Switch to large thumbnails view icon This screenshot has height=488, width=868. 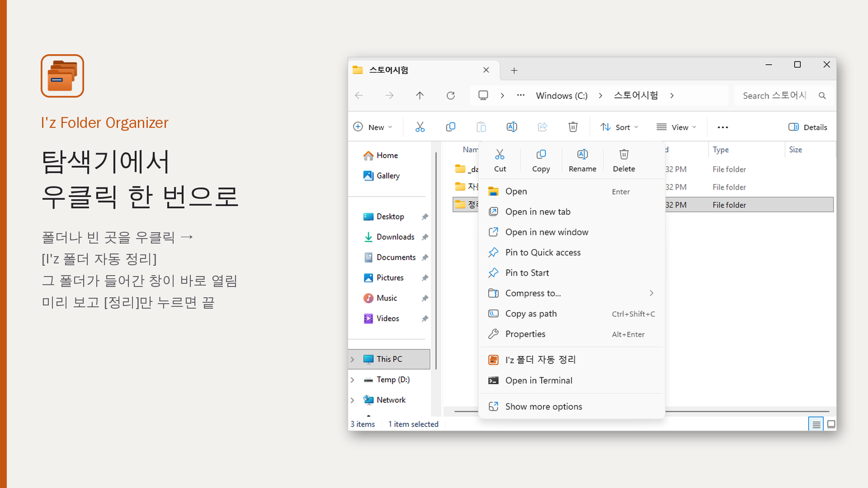tap(831, 424)
